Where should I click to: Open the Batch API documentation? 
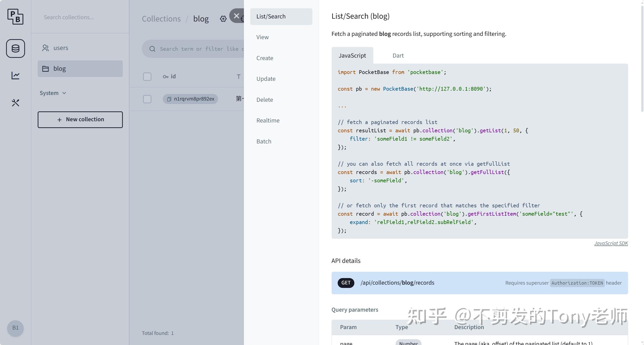tap(263, 141)
